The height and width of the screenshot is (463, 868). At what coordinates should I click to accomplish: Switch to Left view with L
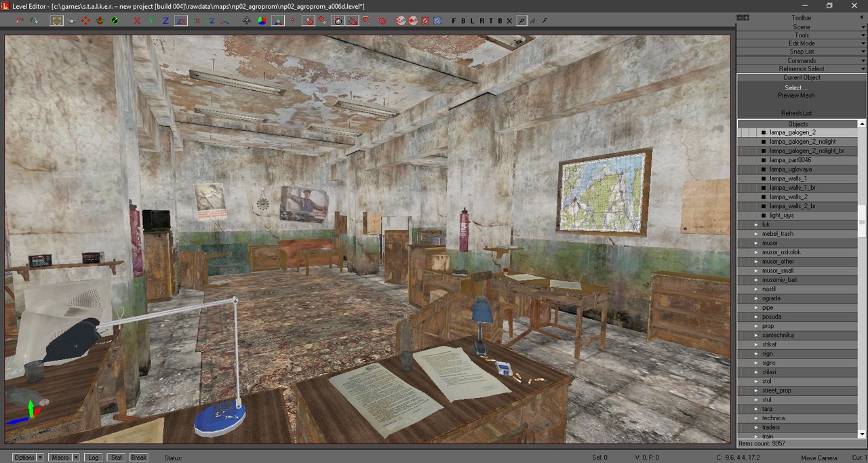473,21
